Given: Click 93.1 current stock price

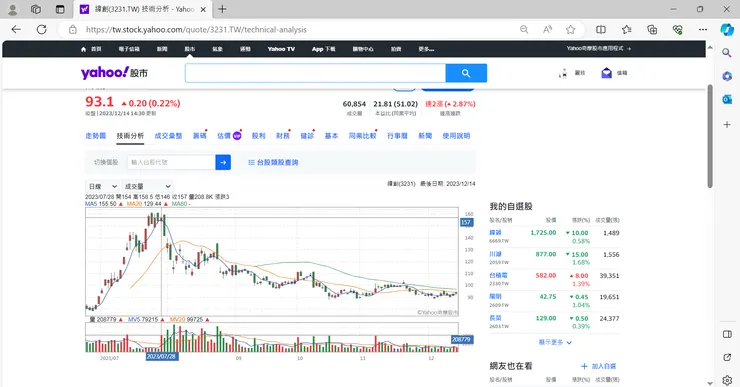Looking at the screenshot, I should [99, 101].
